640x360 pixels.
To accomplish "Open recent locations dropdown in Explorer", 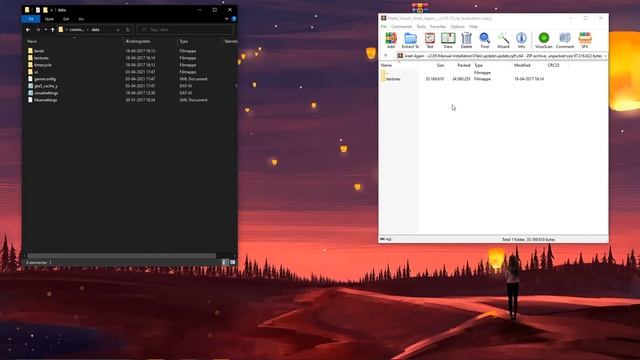I will point(45,30).
